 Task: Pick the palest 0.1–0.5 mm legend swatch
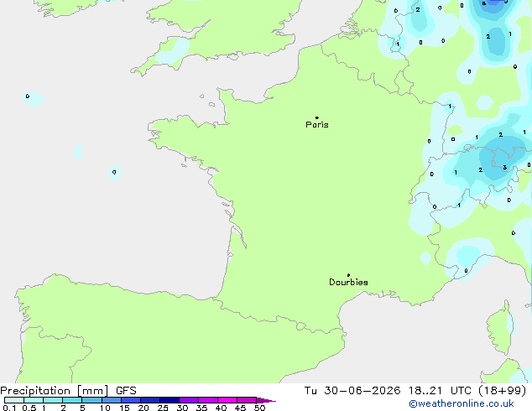pos(14,400)
